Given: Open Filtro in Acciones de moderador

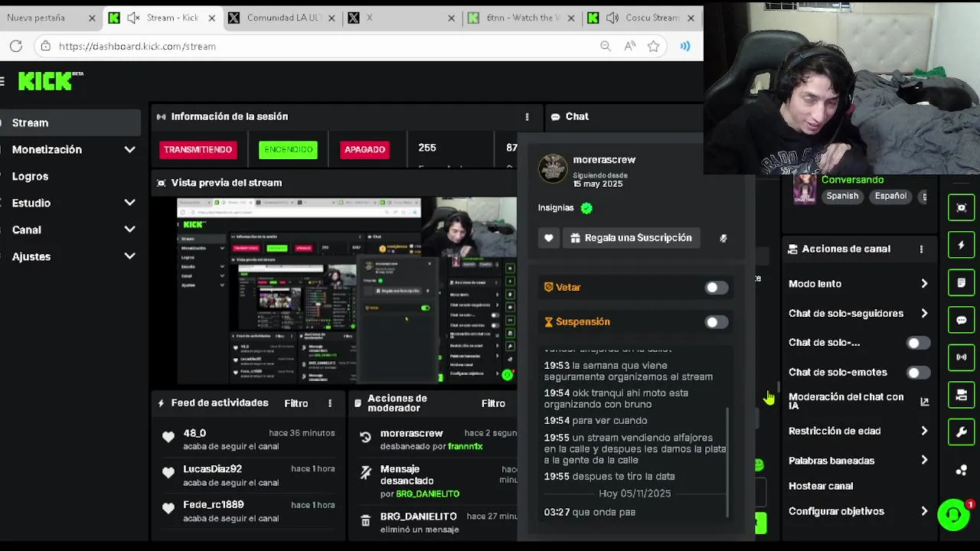Looking at the screenshot, I should coord(493,403).
